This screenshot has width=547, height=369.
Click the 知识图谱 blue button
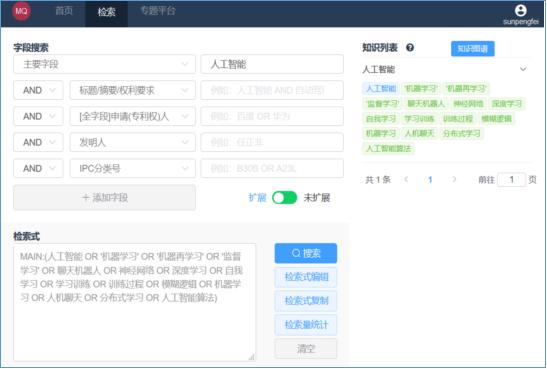click(x=472, y=48)
